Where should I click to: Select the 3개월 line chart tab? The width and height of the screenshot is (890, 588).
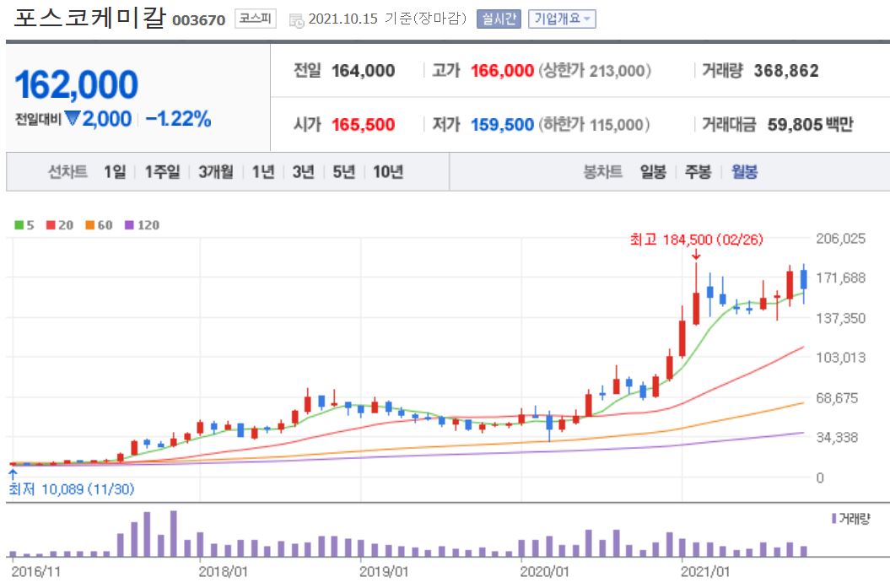[216, 171]
